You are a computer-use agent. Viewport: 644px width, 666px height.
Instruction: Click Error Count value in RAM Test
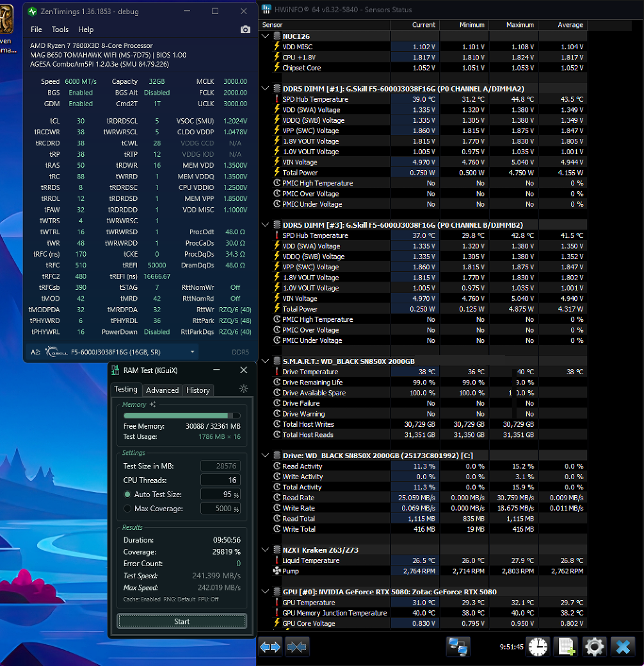coord(239,564)
